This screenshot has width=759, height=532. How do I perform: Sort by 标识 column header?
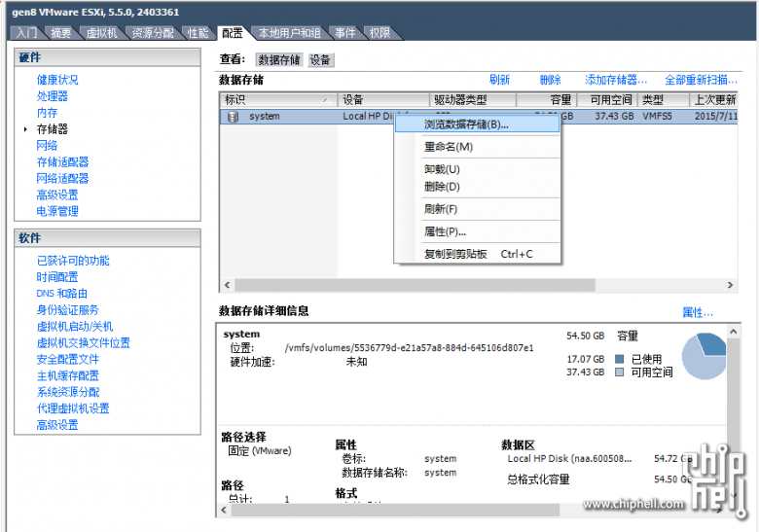pyautogui.click(x=276, y=100)
